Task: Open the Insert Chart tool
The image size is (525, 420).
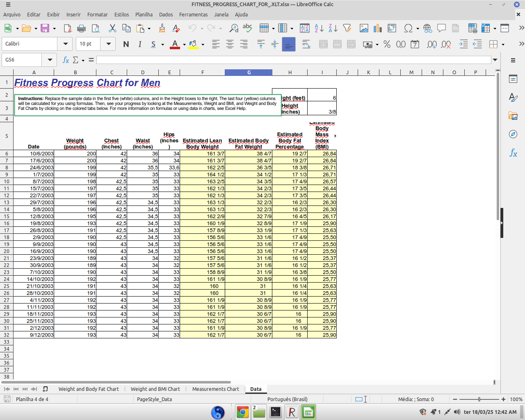Action: pyautogui.click(x=377, y=28)
